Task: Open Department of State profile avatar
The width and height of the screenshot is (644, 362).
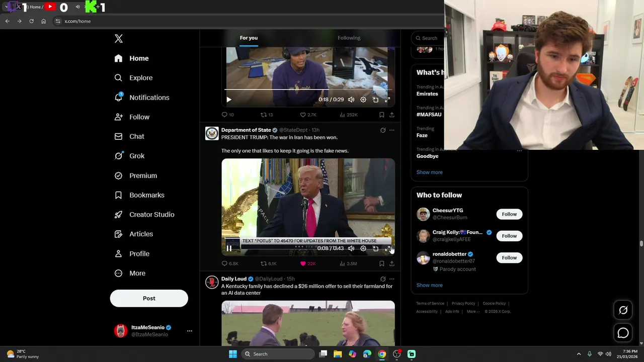Action: 212,133
